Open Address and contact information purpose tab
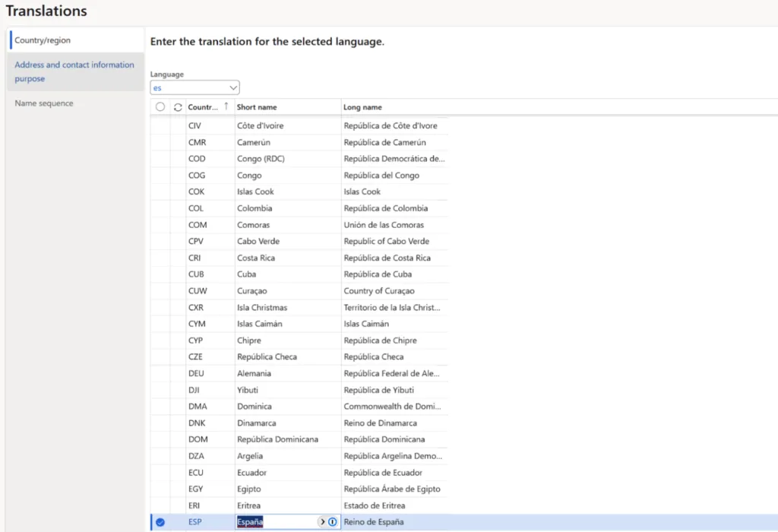Viewport: 778px width, 532px height. tap(74, 71)
